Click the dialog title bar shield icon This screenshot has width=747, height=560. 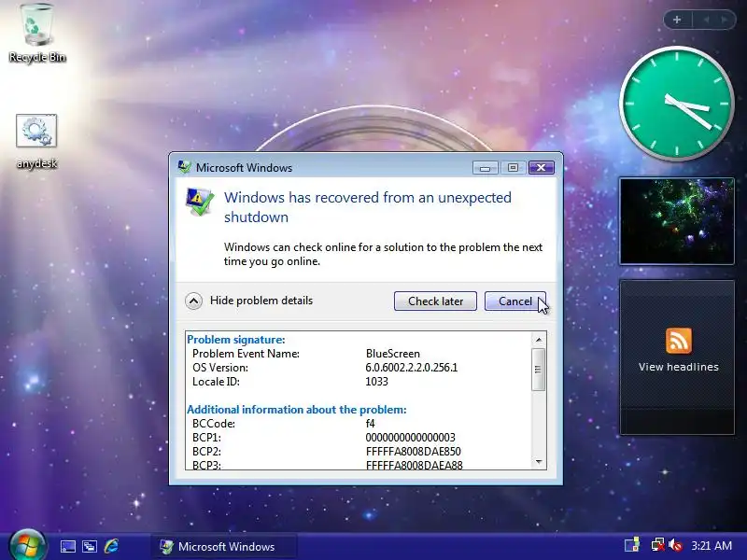(x=184, y=167)
